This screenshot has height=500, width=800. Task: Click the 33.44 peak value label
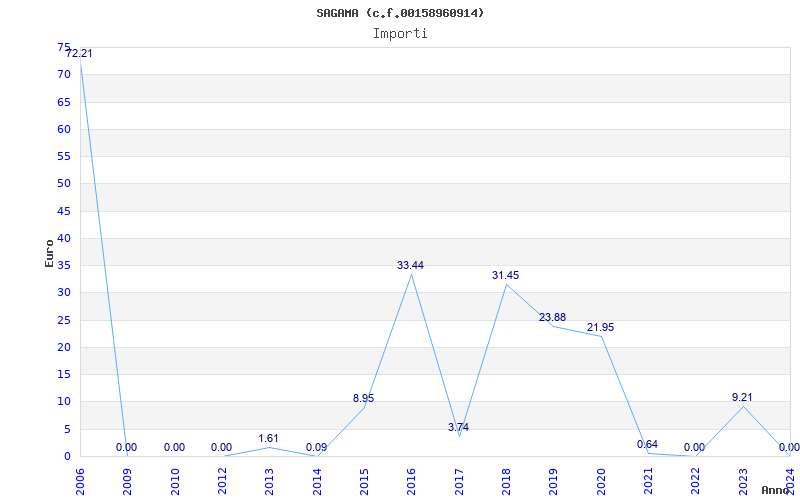(x=410, y=265)
